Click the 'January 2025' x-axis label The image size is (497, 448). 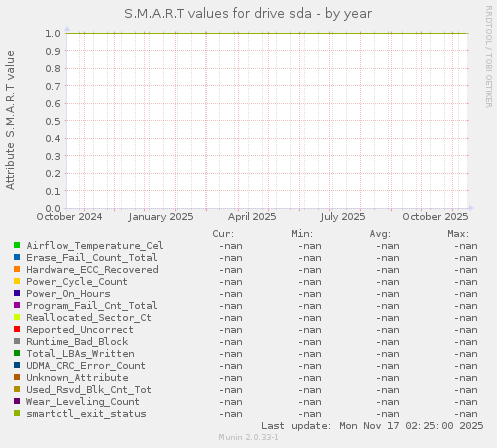click(x=161, y=217)
